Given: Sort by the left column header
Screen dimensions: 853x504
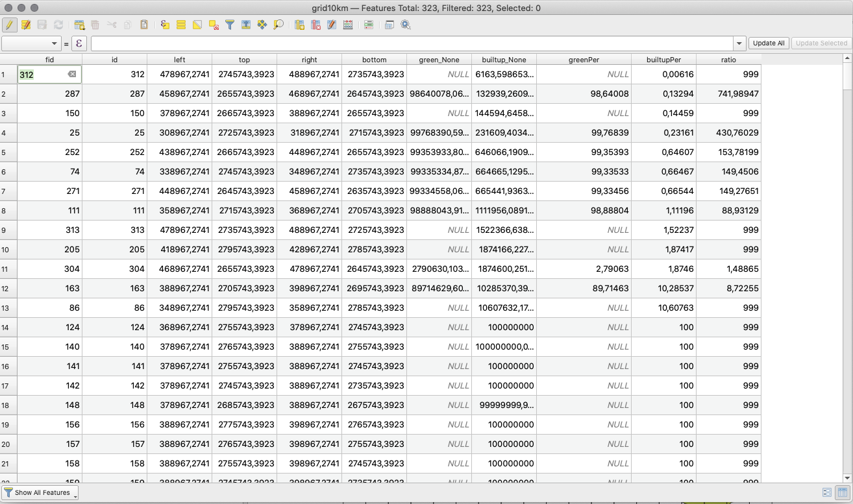Looking at the screenshot, I should click(179, 60).
